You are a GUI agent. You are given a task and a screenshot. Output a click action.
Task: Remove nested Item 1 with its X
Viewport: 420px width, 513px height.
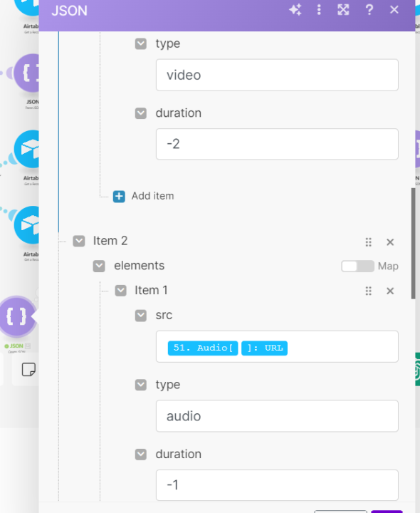[x=390, y=291]
